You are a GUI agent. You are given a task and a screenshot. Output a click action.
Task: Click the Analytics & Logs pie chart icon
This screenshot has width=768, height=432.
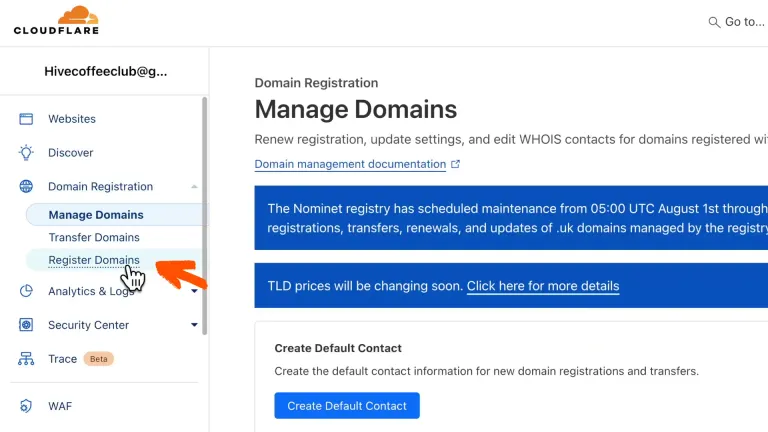click(27, 291)
